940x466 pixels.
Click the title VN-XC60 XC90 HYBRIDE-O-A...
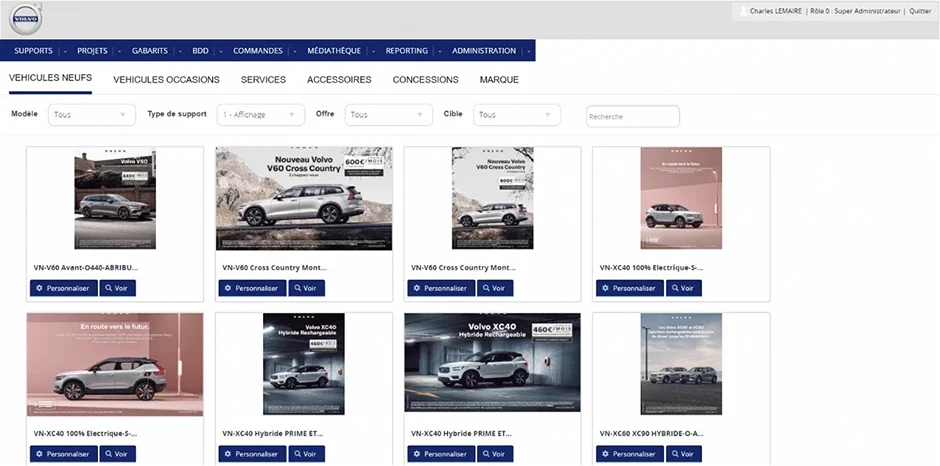tap(652, 433)
